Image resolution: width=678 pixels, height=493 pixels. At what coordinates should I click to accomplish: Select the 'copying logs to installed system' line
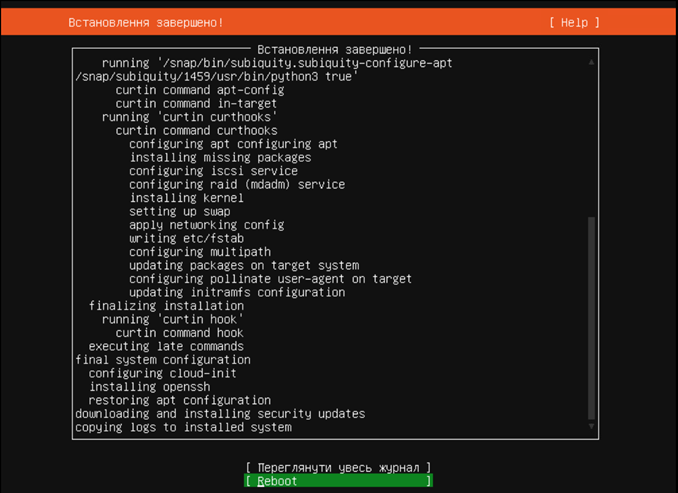(183, 427)
